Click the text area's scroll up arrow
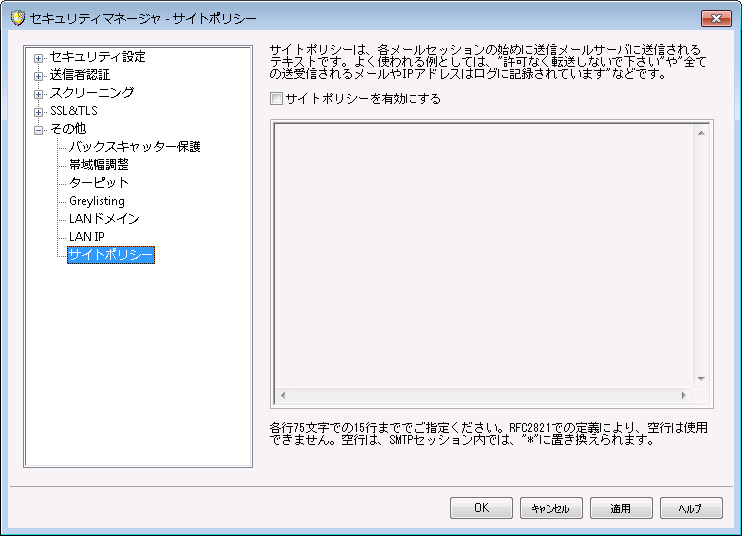The width and height of the screenshot is (742, 536). click(701, 133)
